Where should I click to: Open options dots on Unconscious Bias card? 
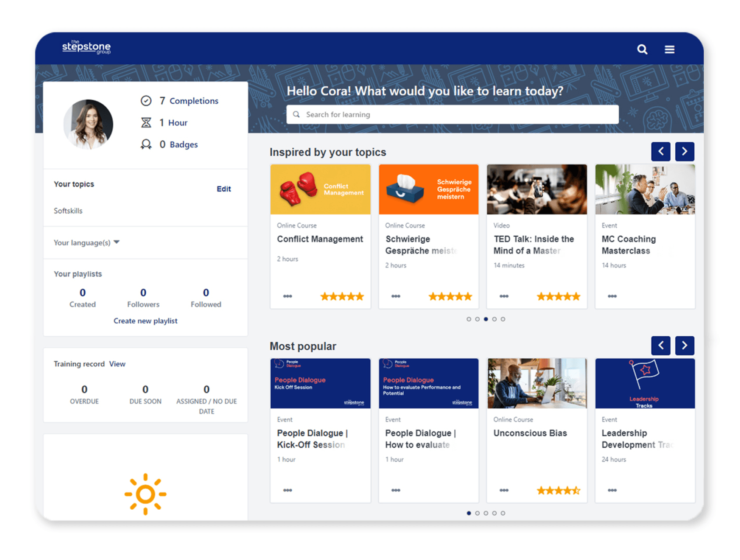pos(504,490)
